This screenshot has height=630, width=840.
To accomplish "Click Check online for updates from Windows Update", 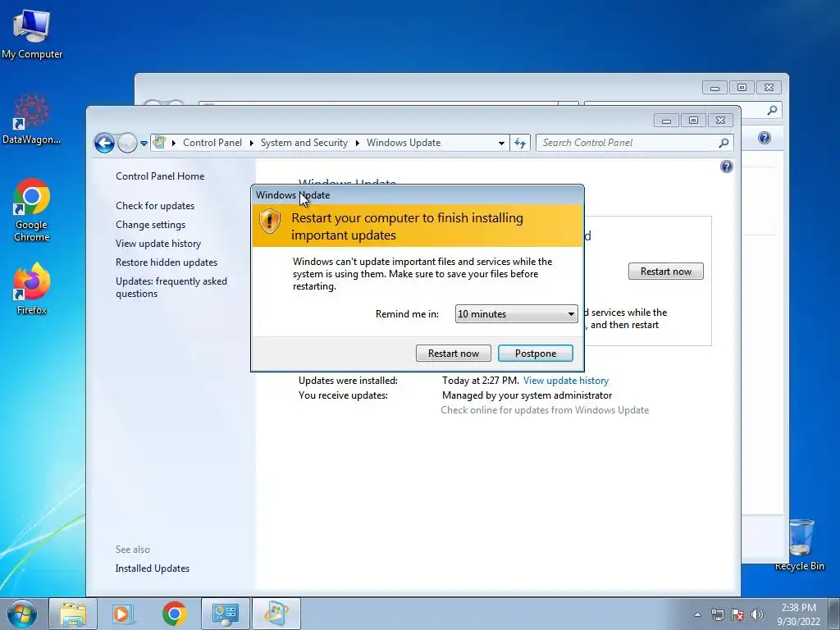I will tap(545, 410).
